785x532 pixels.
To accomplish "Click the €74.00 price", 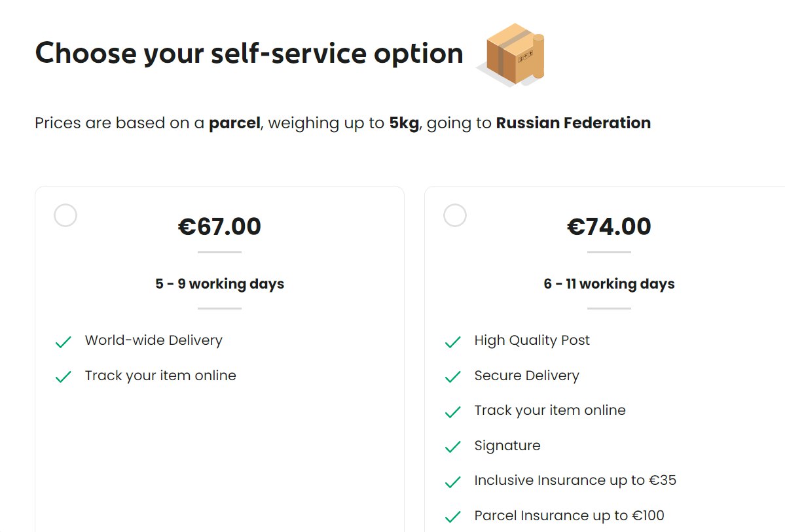I will (609, 226).
